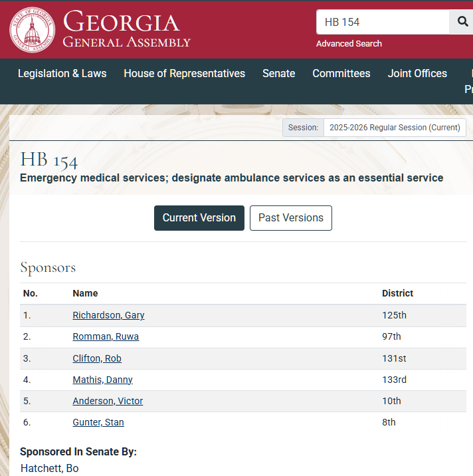Screen dimensions: 473x476
Task: Open the Advanced Search link
Action: coord(349,44)
